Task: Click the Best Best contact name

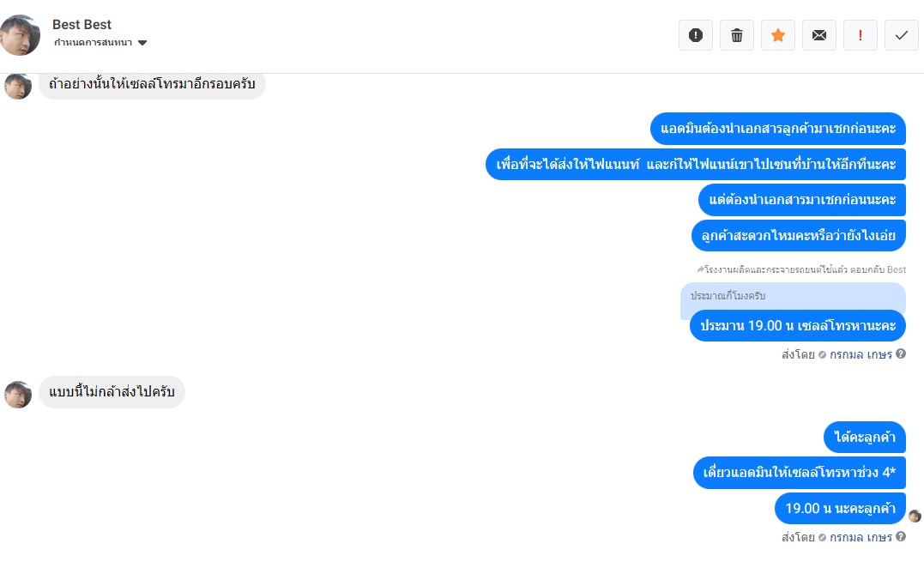Action: pos(82,25)
